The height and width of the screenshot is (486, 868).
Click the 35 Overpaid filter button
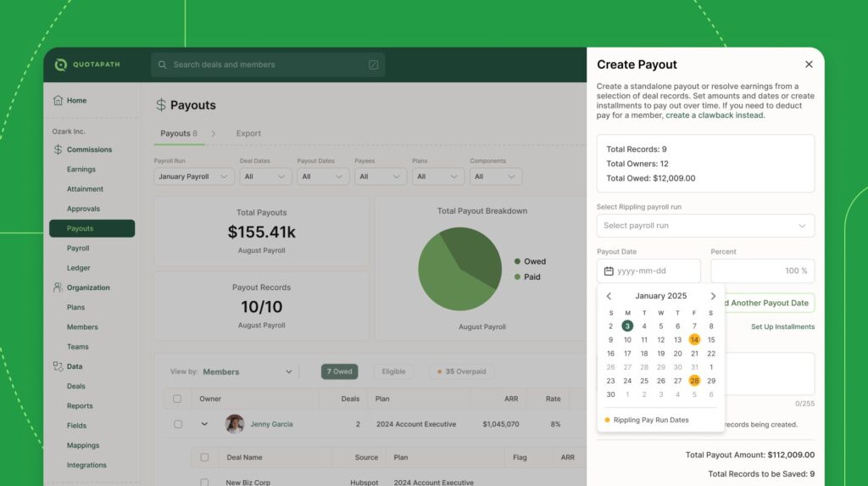[x=462, y=371]
